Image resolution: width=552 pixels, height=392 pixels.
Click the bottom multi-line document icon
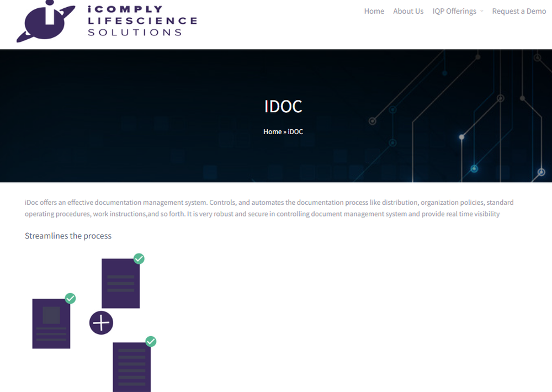(132, 367)
